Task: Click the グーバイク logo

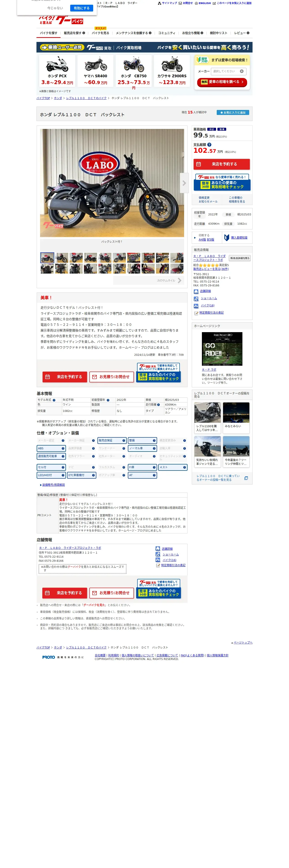Action: [x=61, y=20]
